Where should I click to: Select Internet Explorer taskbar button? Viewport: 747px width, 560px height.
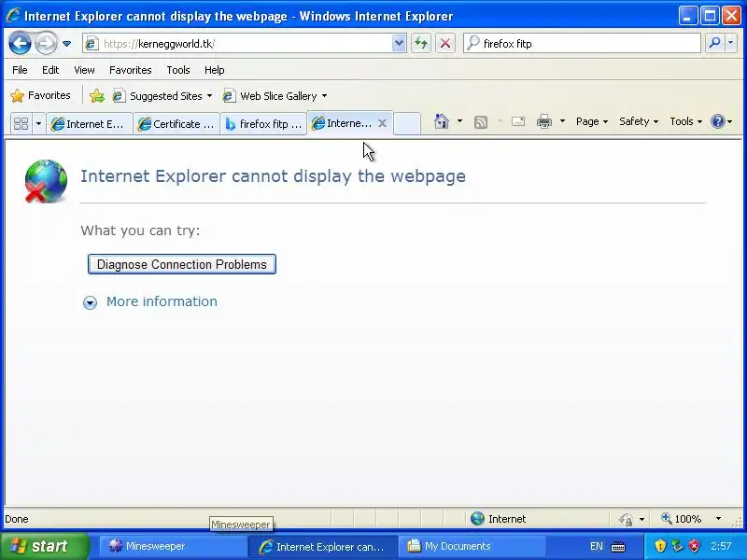click(322, 546)
